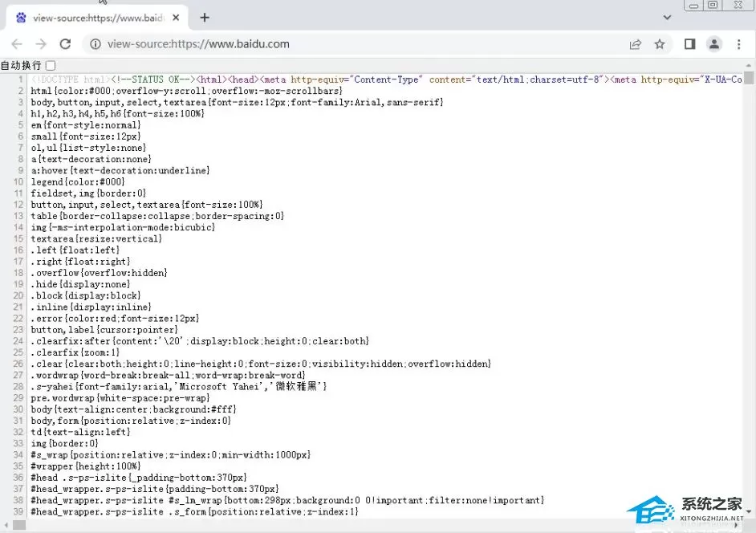Expand the tab search dropdown chevron
The height and width of the screenshot is (533, 756).
667,18
